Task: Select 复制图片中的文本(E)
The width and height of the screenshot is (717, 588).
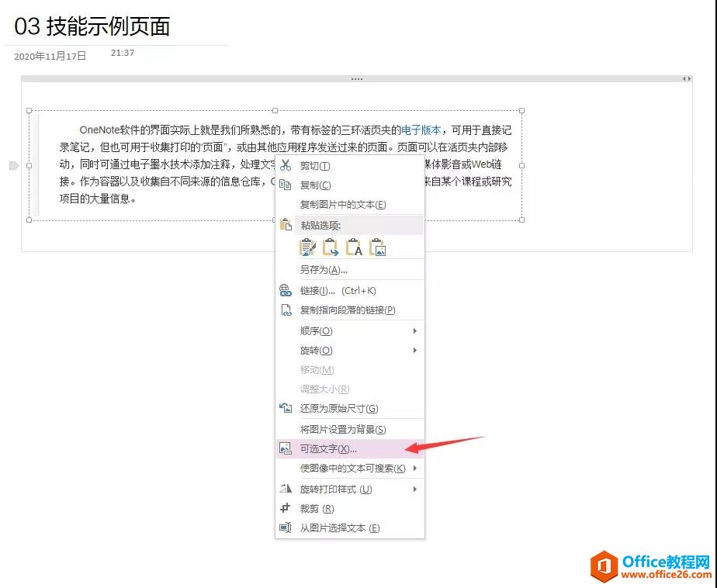Action: pos(350,204)
